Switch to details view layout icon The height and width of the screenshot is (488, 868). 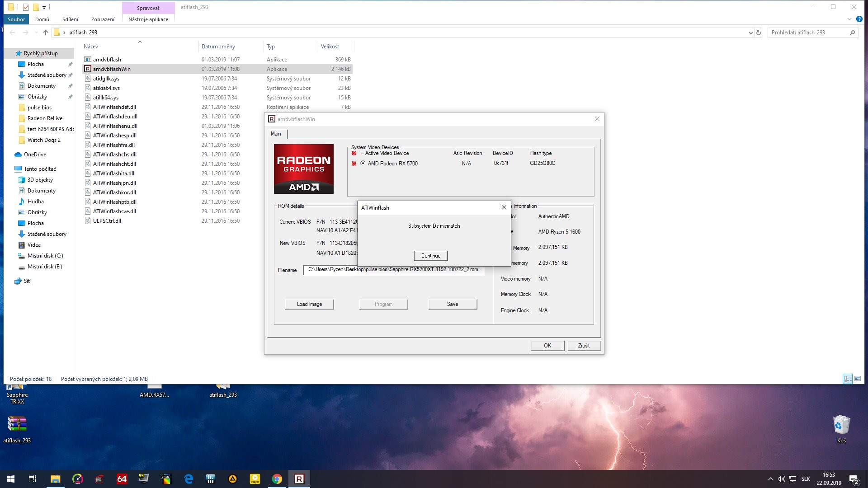click(x=848, y=379)
